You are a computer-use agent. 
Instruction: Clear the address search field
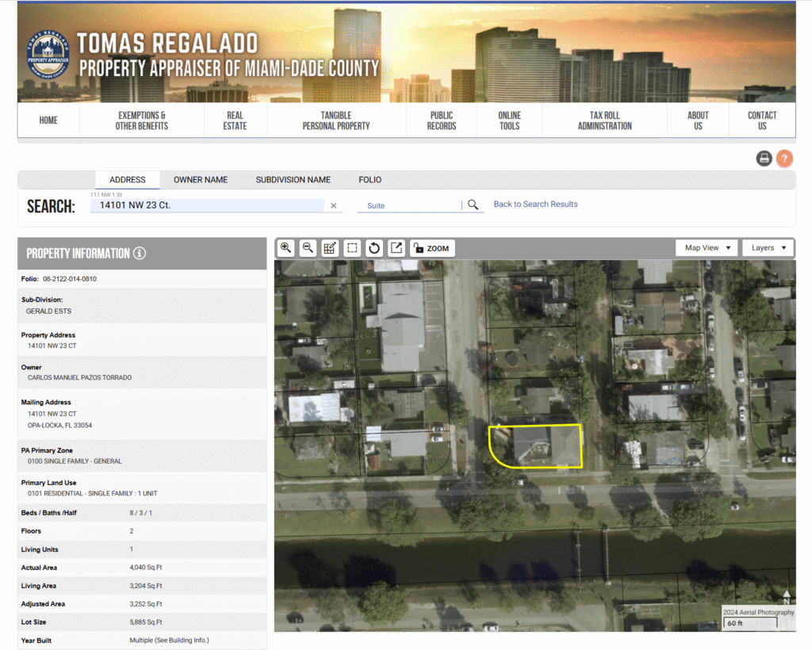pyautogui.click(x=334, y=206)
